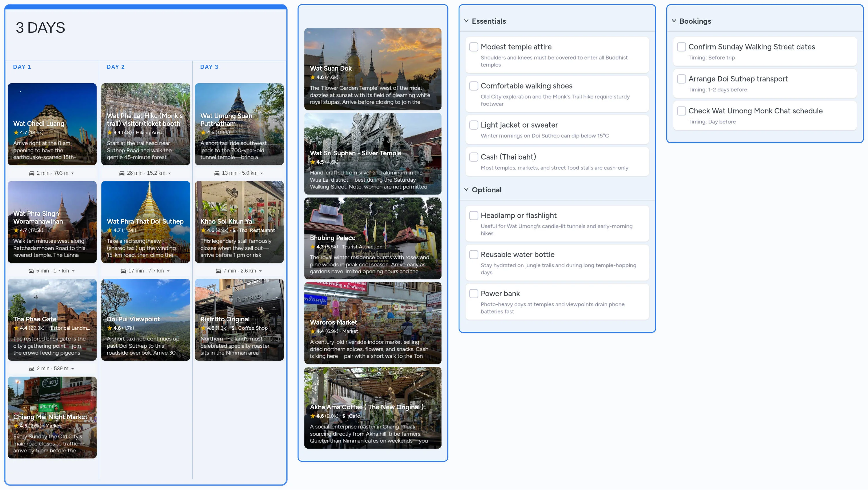Open Ristr8to Original card
This screenshot has width=868, height=490.
239,320
